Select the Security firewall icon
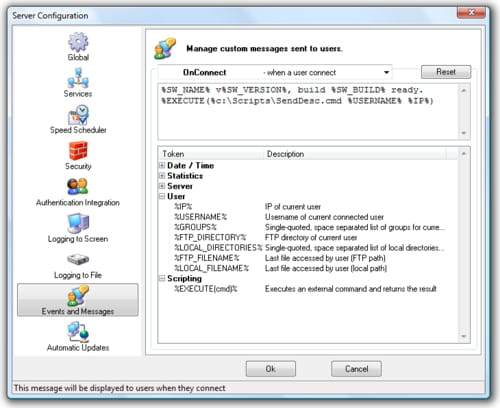The image size is (500, 408). (78, 151)
